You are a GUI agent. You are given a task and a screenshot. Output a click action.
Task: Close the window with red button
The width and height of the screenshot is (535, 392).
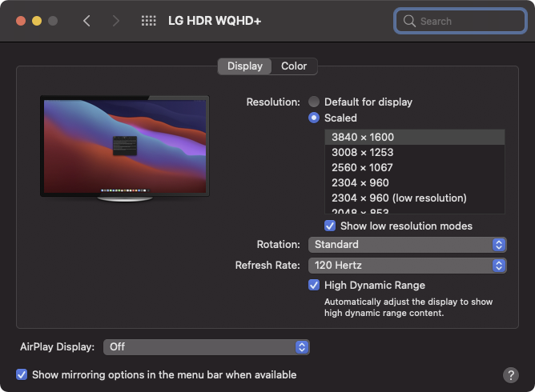(21, 21)
